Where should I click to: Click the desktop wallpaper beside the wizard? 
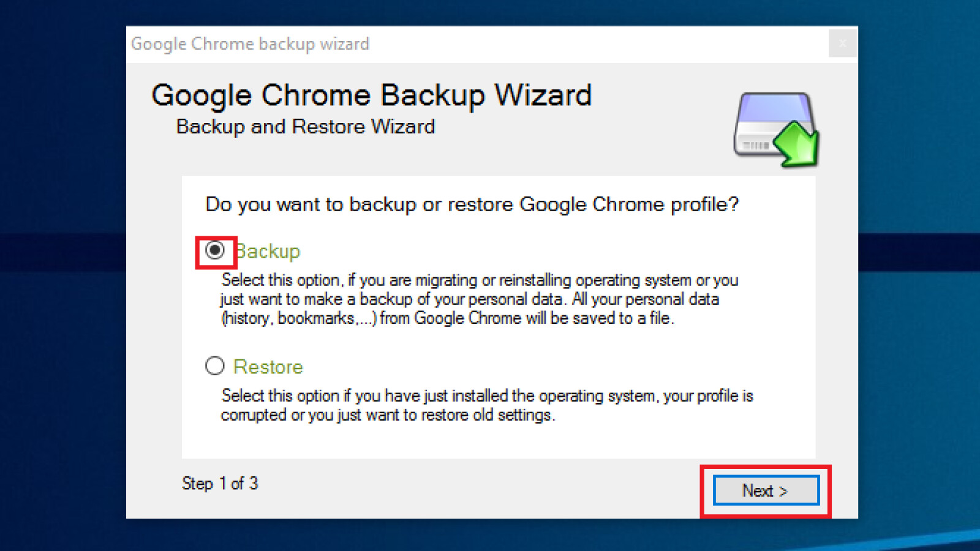[61, 275]
